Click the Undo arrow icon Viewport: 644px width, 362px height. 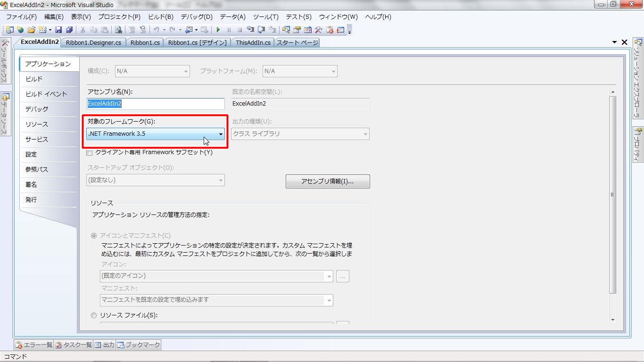(x=156, y=30)
